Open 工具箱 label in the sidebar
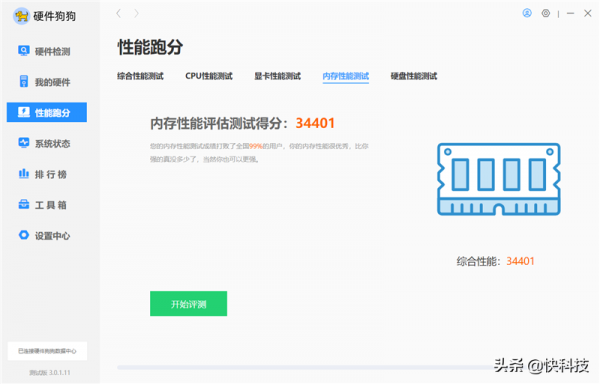Viewport: 600px width, 384px height. [x=51, y=205]
